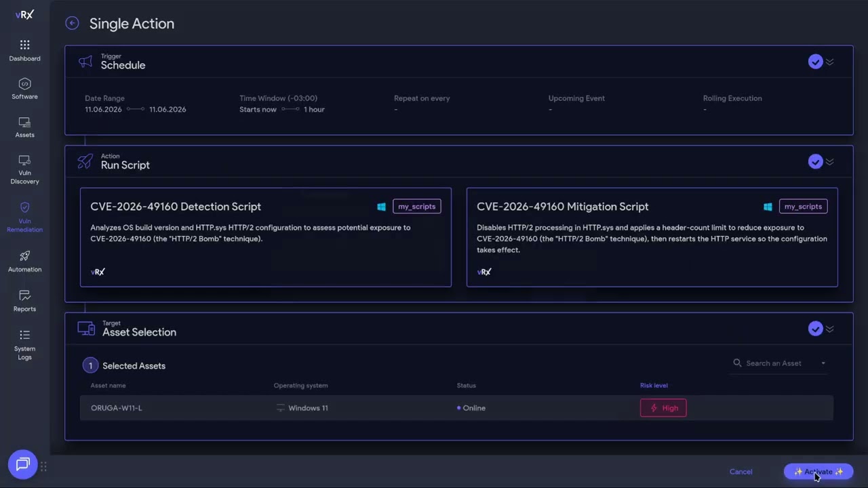Collapse the Schedule trigger section

point(829,62)
